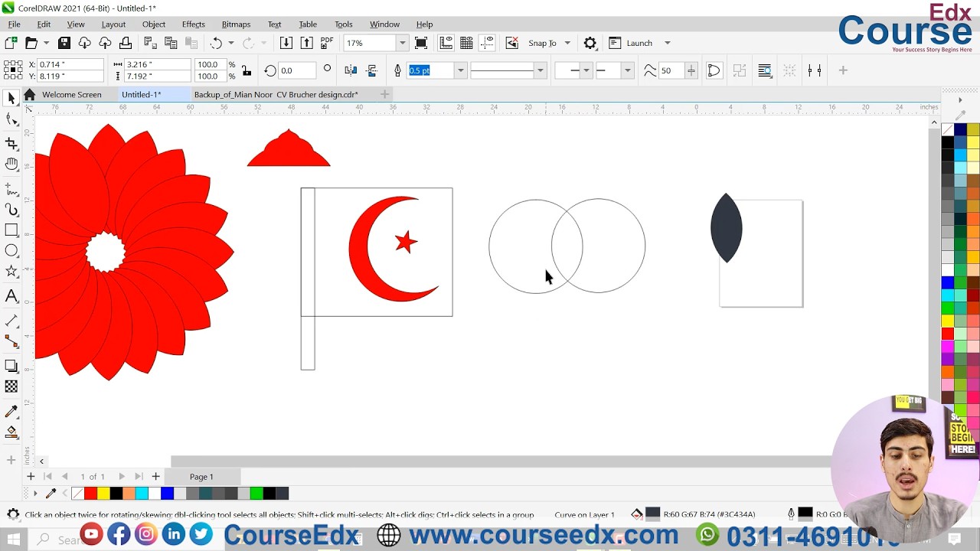Viewport: 980px width, 551px height.
Task: Select the Transparency checkerboard tool
Action: 11,386
